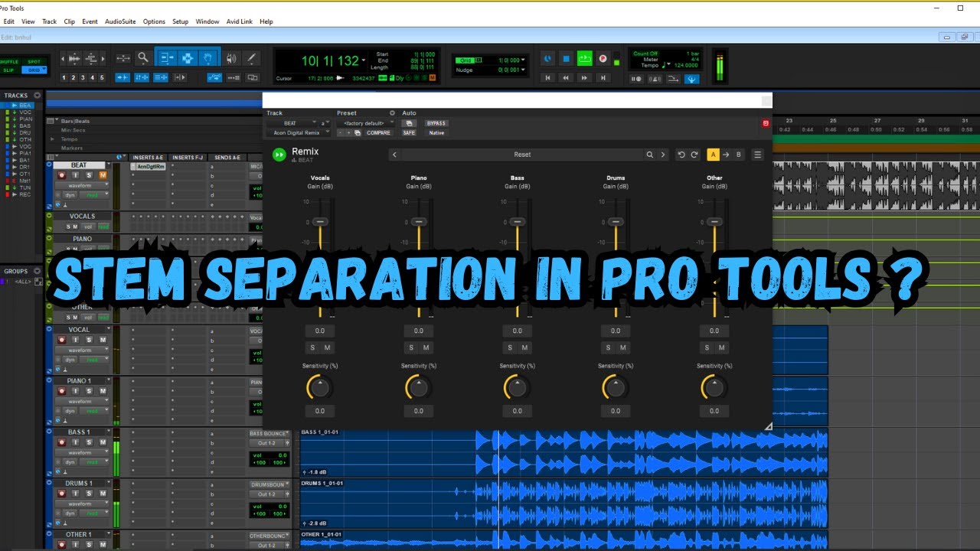
Task: Click the Native button in plugin header
Action: tap(436, 132)
